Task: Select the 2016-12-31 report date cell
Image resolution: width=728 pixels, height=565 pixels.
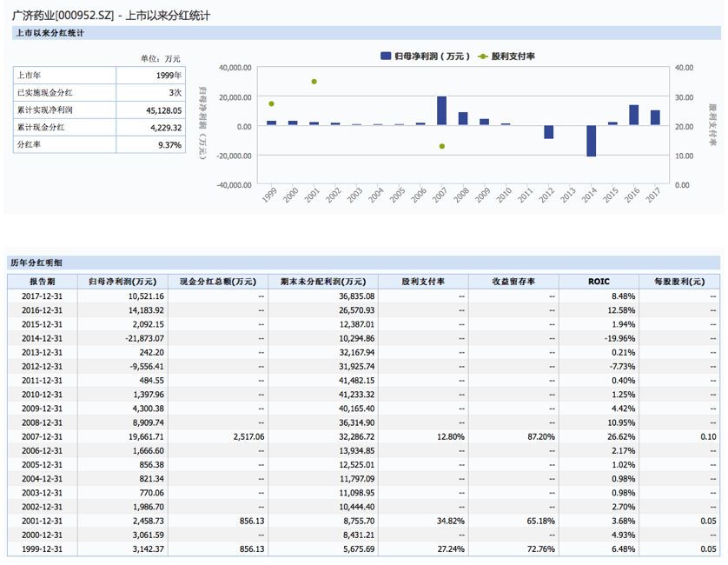Action: 42,310
